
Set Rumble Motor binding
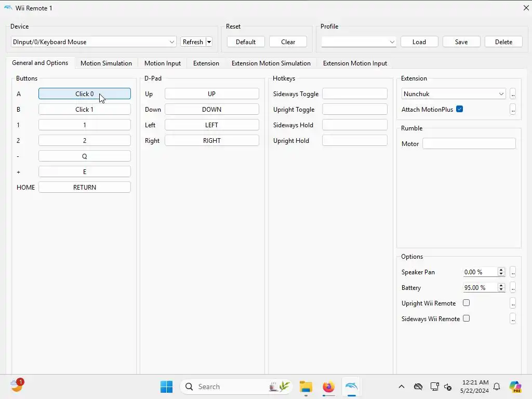tap(469, 143)
